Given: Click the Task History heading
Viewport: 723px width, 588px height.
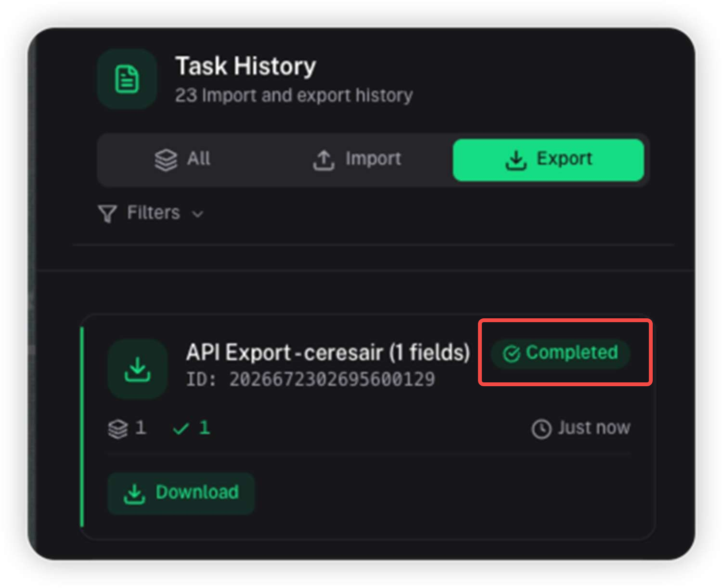Looking at the screenshot, I should (x=245, y=66).
